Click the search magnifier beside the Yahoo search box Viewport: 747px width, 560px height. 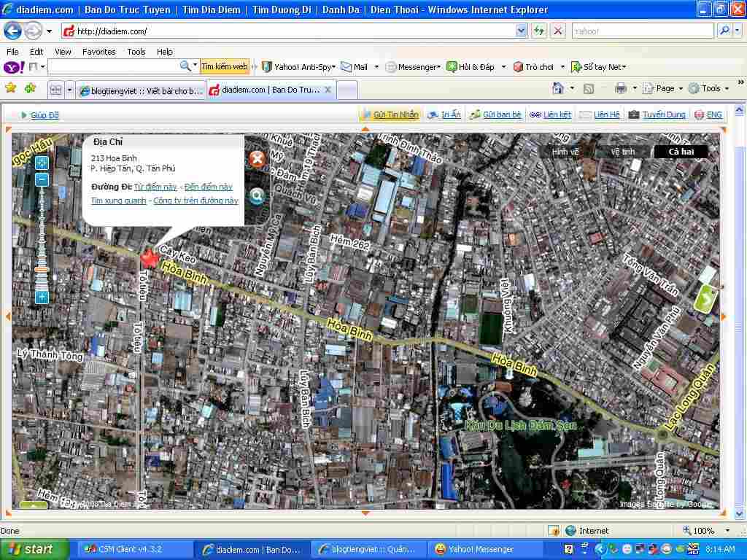click(x=724, y=31)
